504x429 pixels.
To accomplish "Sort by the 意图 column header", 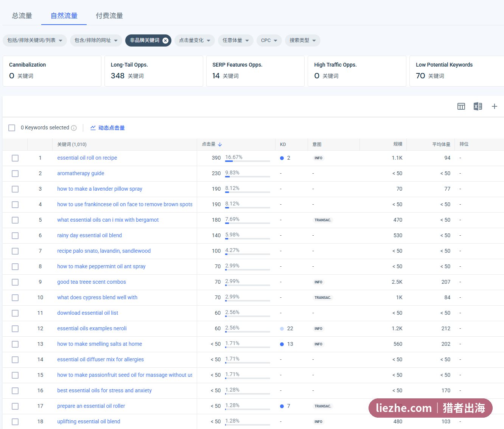I will click(317, 145).
